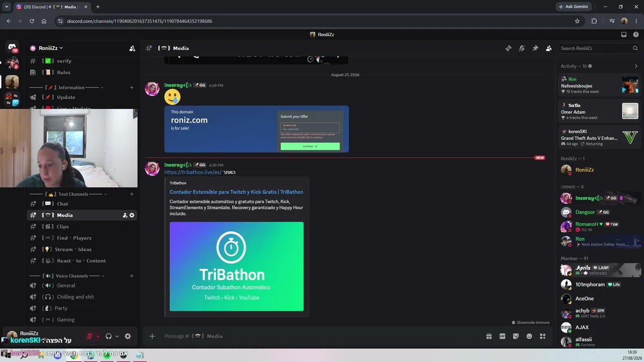
Task: Invite people to the RoniiiZz server
Action: pyautogui.click(x=132, y=48)
